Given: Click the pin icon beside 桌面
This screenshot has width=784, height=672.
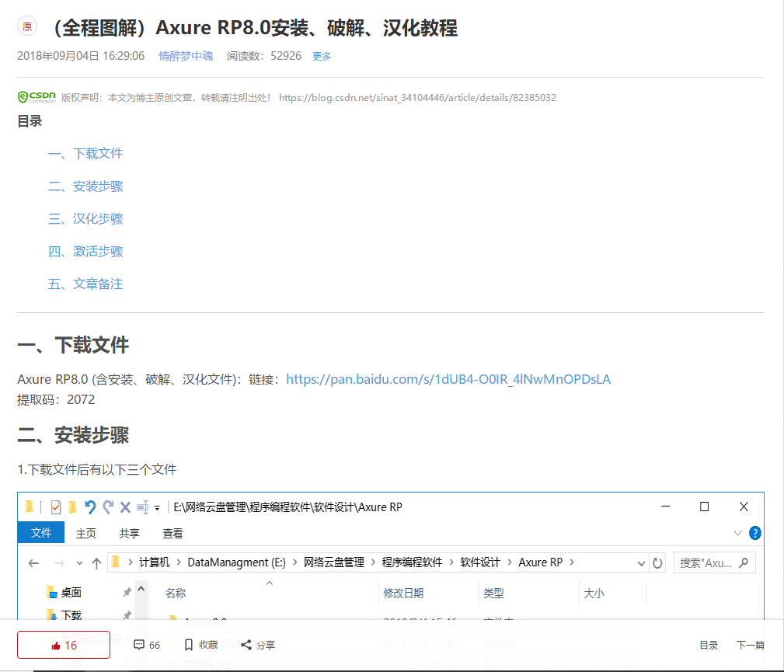Looking at the screenshot, I should (x=127, y=593).
